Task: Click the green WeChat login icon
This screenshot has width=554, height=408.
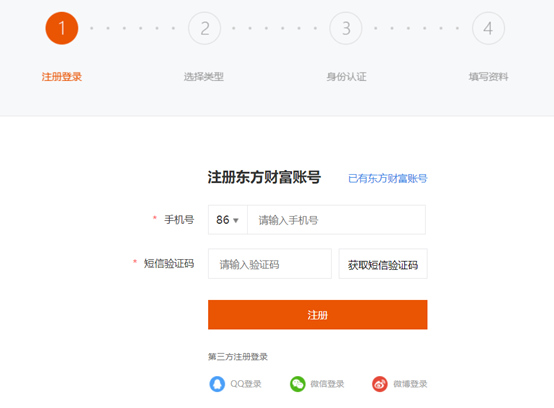Action: point(297,384)
